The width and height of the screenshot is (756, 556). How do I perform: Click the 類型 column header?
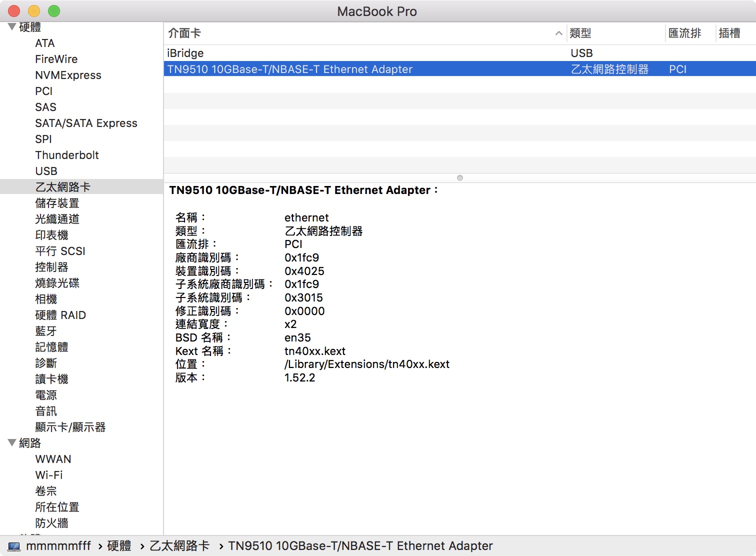tap(580, 33)
